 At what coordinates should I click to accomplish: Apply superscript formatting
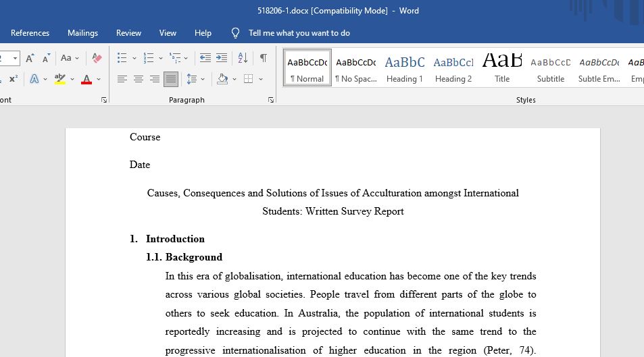(14, 79)
